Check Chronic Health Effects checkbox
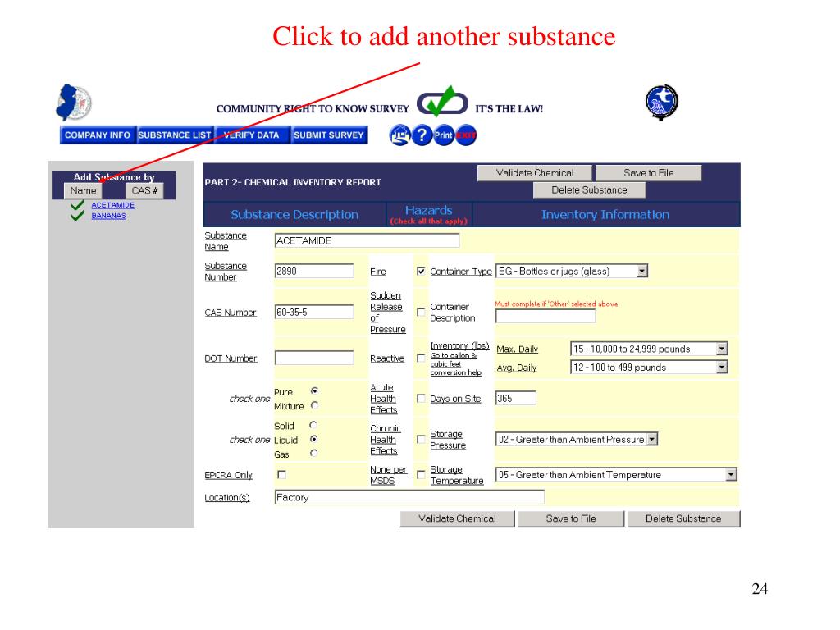Viewport: 840px width, 630px height. coord(421,440)
